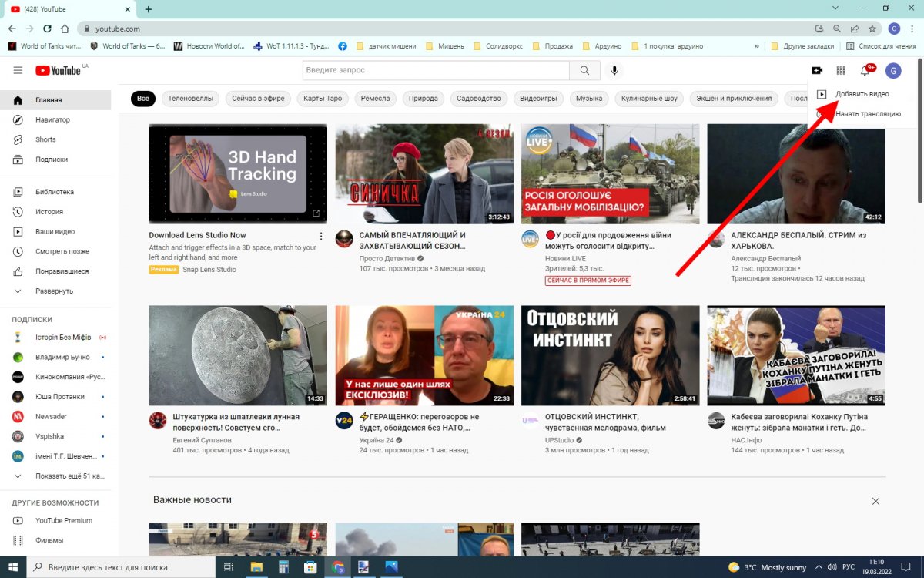Play the lunar surface plaster thumbnail

click(x=238, y=356)
